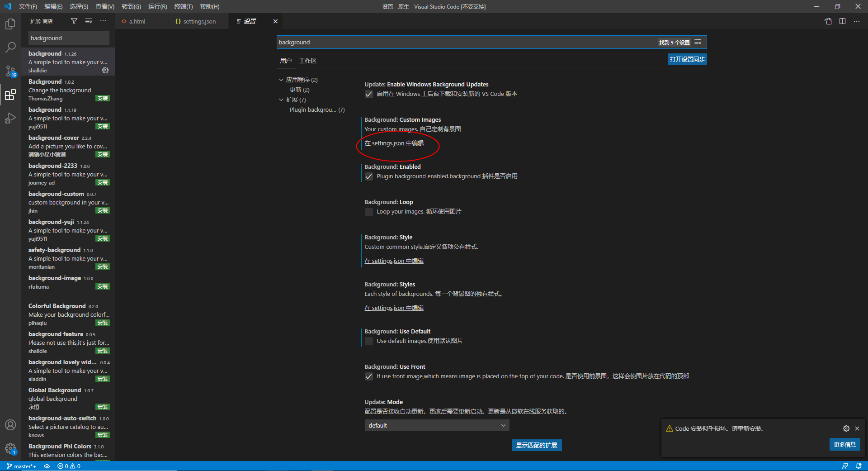Open the Explorer view in activity bar
868x471 pixels.
[10, 24]
